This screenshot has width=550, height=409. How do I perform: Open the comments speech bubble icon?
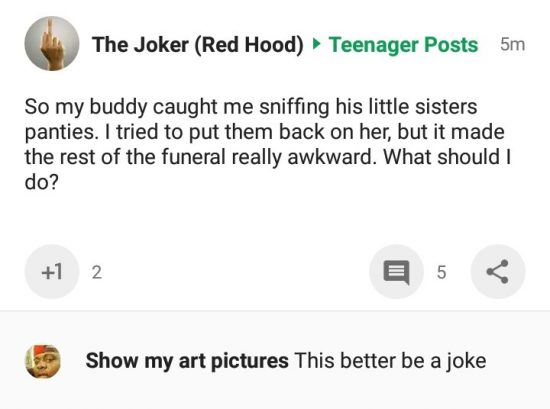point(396,272)
